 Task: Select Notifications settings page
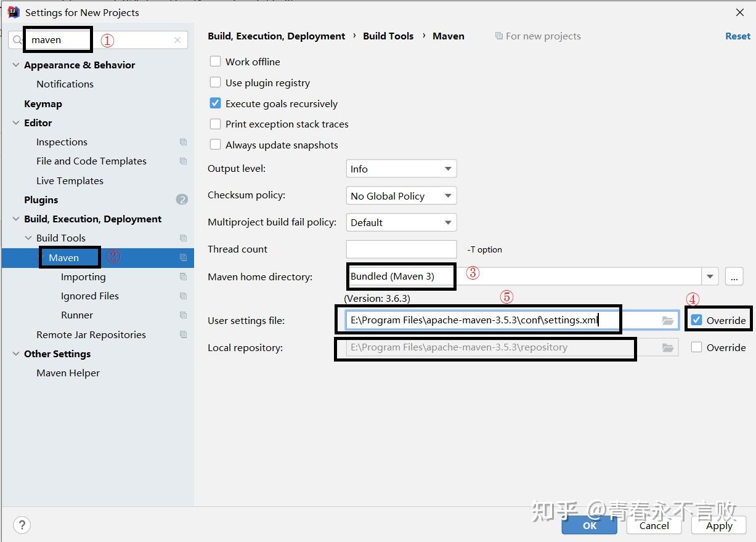point(65,84)
